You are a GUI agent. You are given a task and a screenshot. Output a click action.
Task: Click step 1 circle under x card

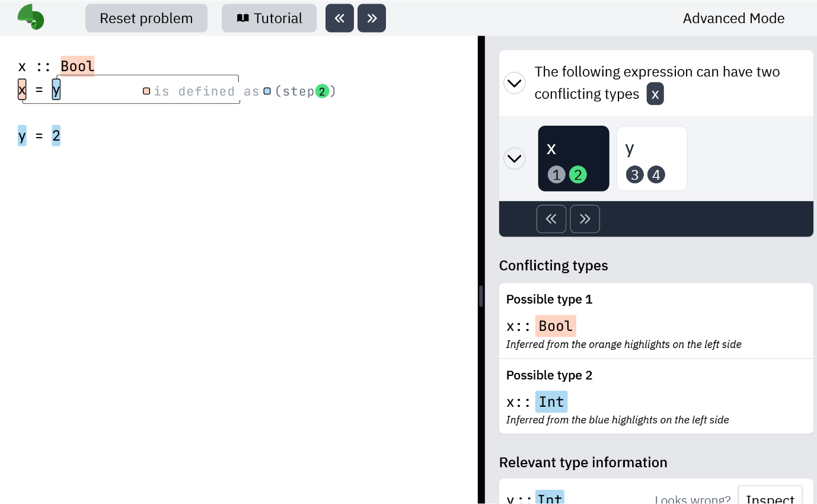coord(556,175)
